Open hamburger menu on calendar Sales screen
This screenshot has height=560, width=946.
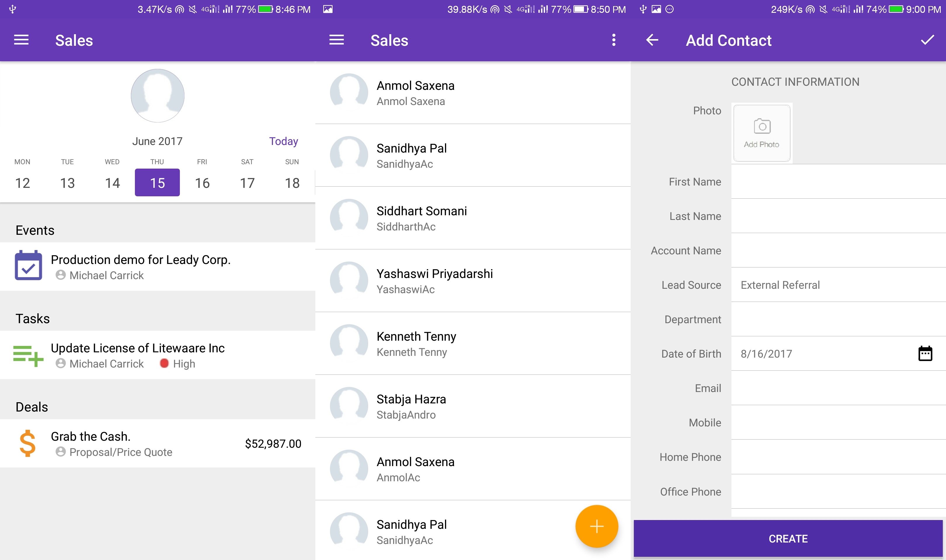(x=21, y=40)
